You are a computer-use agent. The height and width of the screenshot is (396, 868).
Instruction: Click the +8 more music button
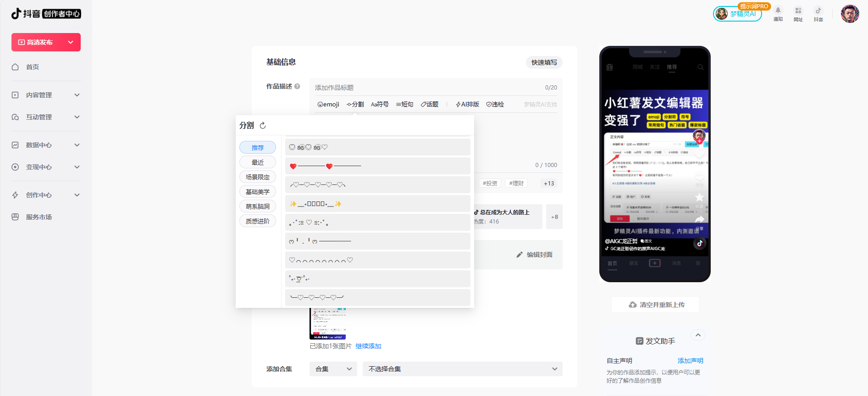pyautogui.click(x=554, y=217)
